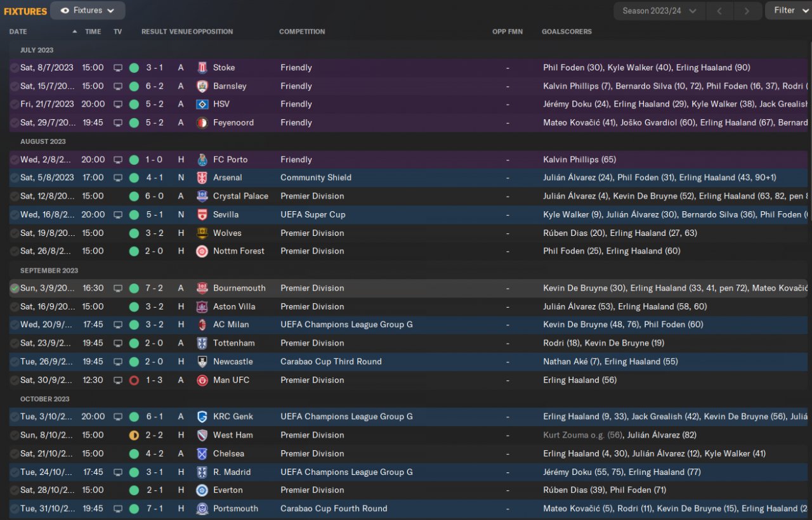This screenshot has width=812, height=520.
Task: Click the FC Porto club badge
Action: pos(202,160)
